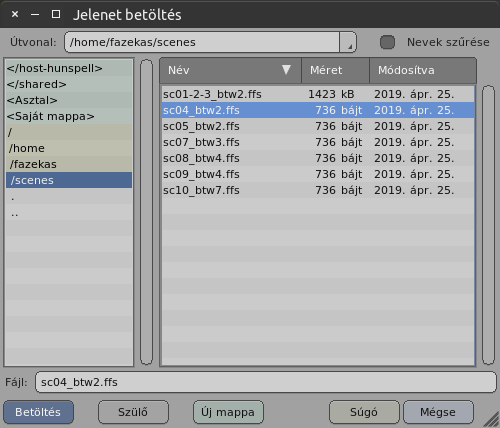The image size is (500, 428).
Task: Click the sort arrow in Név column
Action: coord(286,70)
